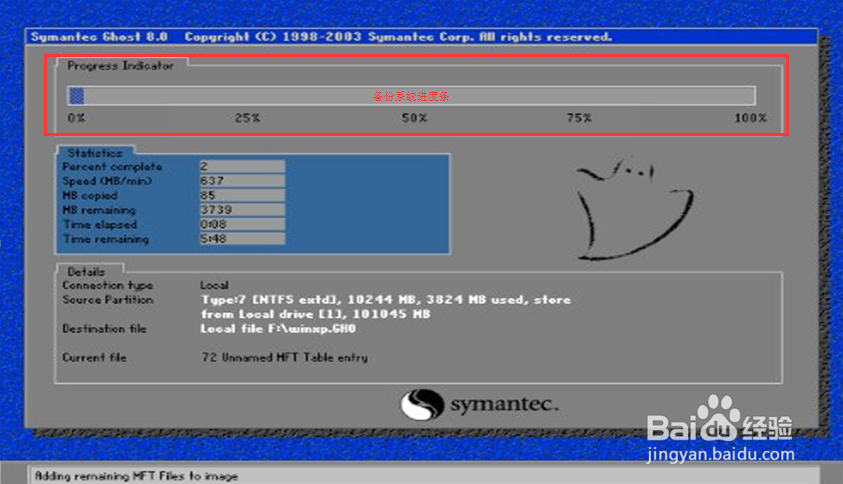
Task: Click the Details panel heading
Action: (x=86, y=272)
